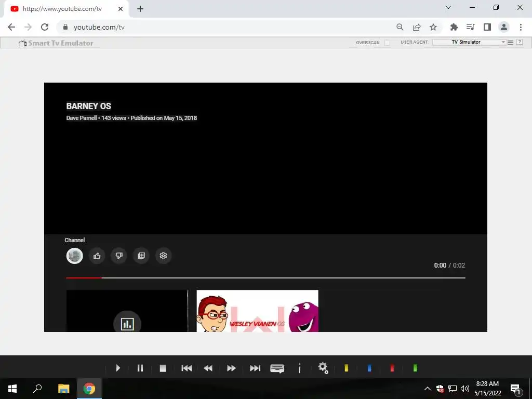Dislike the video with thumbs down
532x399 pixels.
[x=119, y=256]
